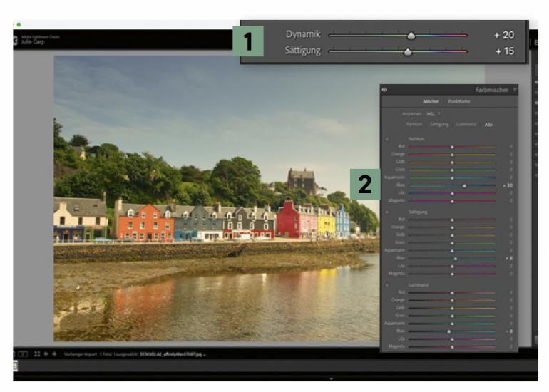The image size is (549, 392).
Task: Adjust the Luminanz Magenta slider
Action: 452,347
